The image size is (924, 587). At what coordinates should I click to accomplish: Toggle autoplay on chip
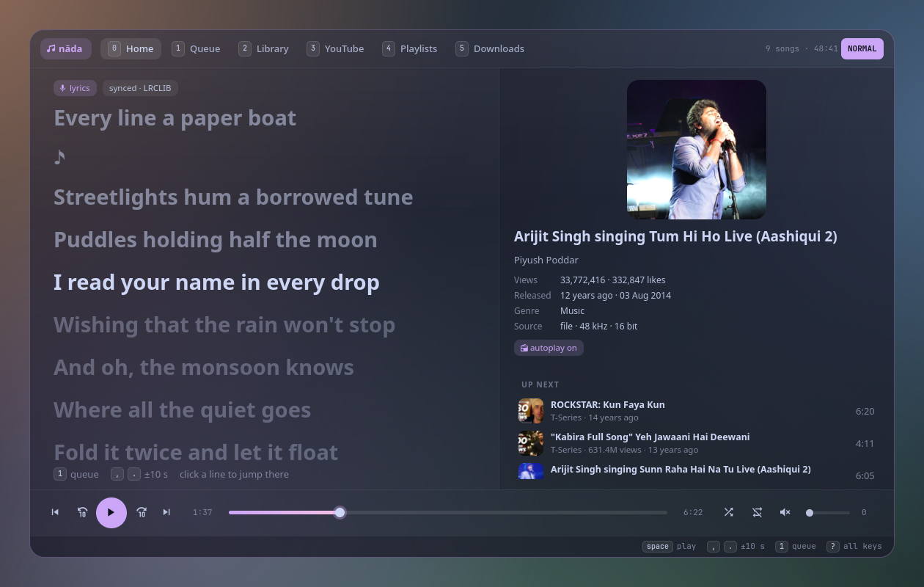(x=549, y=348)
